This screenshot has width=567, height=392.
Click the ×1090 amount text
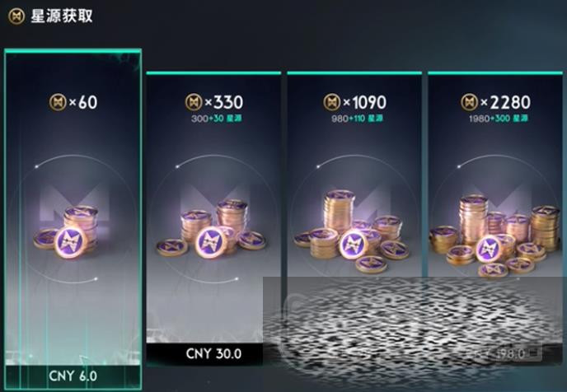click(x=364, y=102)
